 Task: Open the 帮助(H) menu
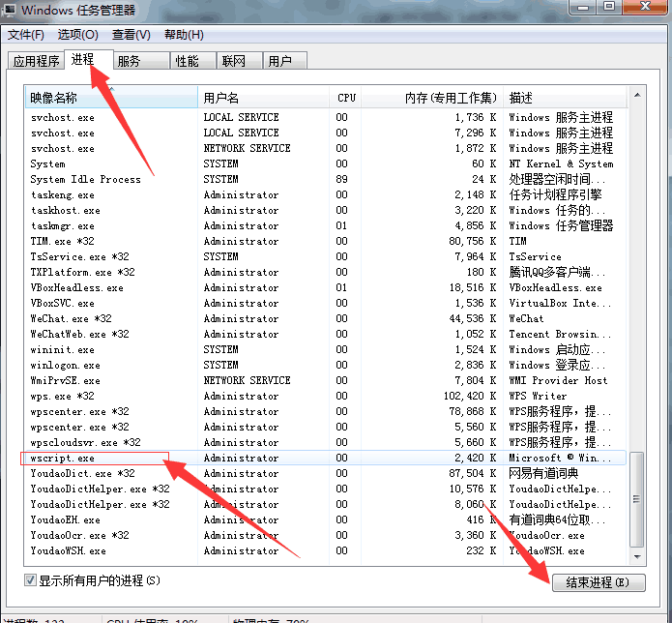[184, 35]
